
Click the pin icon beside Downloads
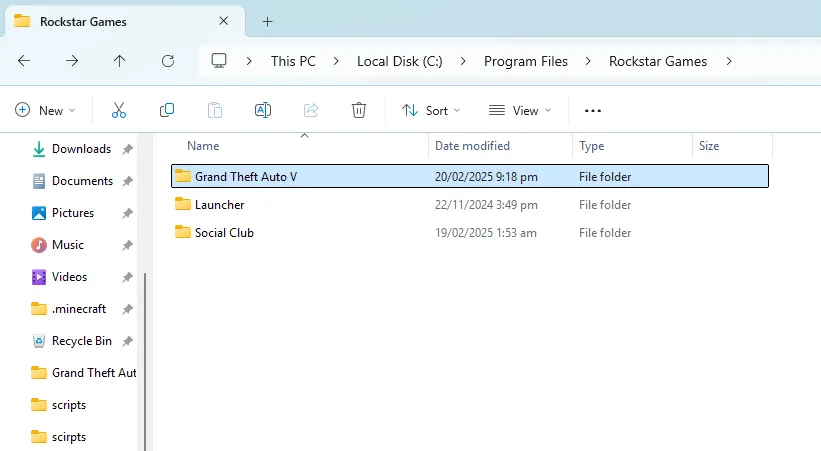coord(127,149)
